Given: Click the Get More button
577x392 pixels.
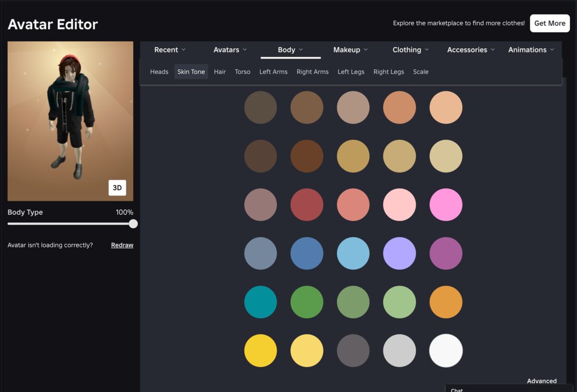Looking at the screenshot, I should tap(550, 23).
